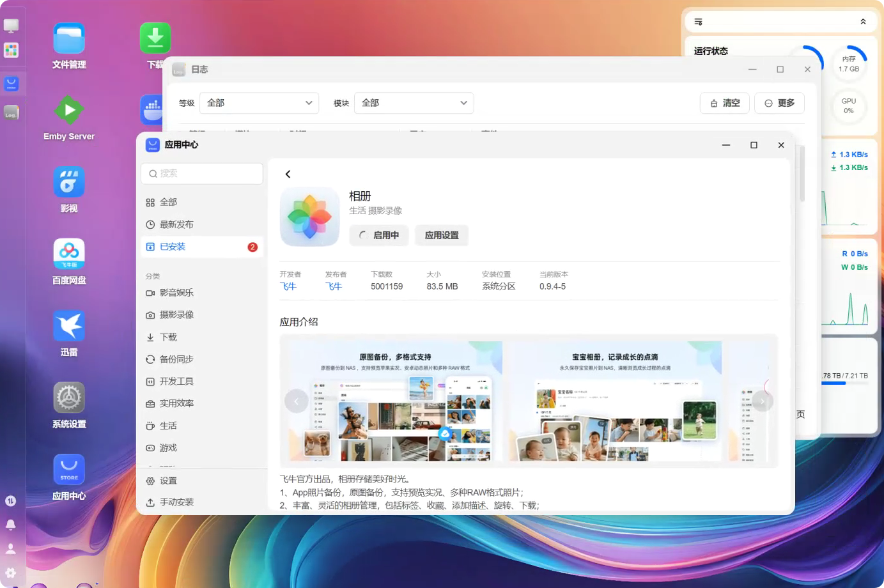Click the desktop monitor icon in left dock
The image size is (884, 588).
(x=12, y=26)
